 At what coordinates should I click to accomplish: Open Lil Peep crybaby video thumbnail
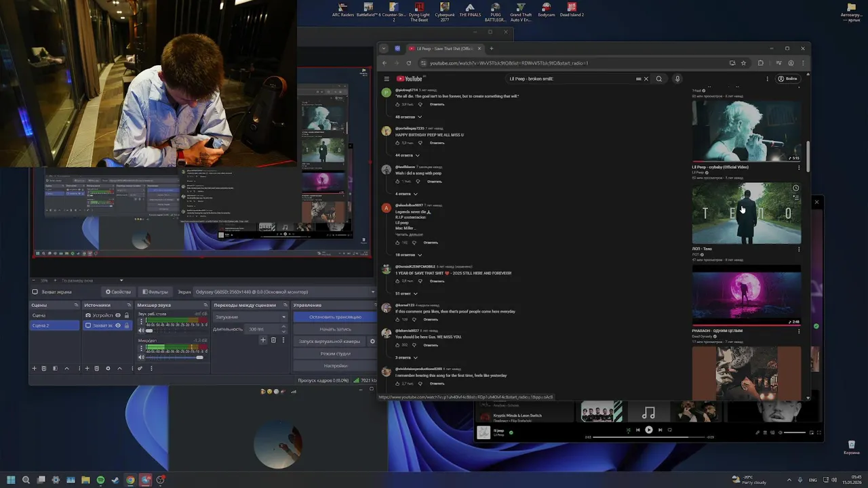point(746,131)
